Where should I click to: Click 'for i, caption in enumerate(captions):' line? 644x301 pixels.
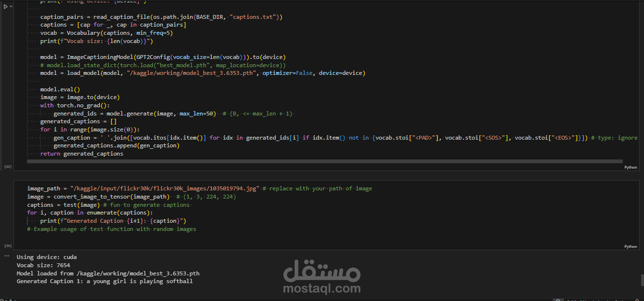90,213
